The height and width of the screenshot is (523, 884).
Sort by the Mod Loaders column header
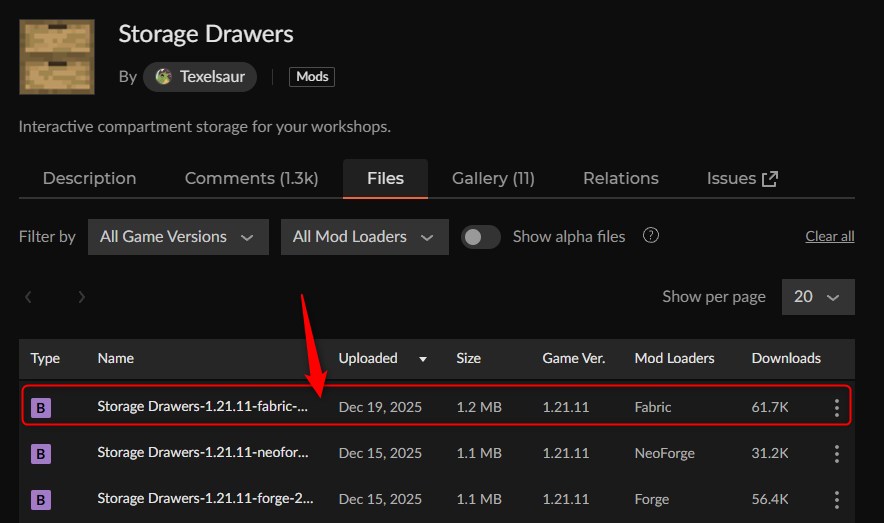click(x=674, y=358)
